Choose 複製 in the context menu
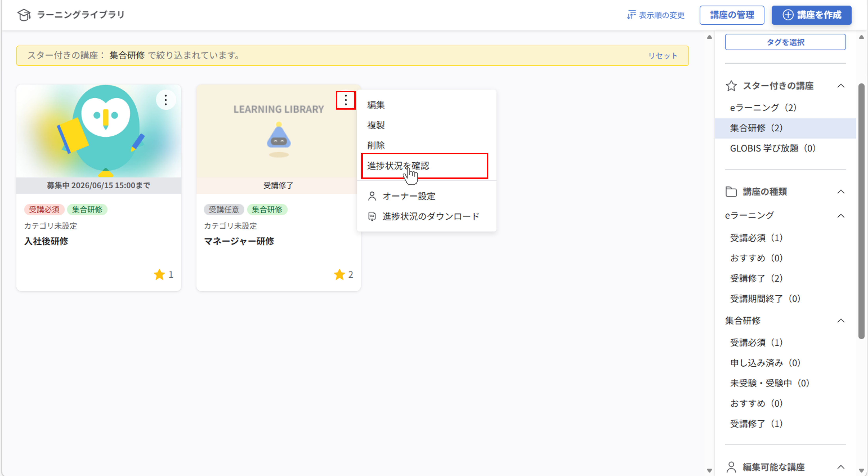 click(426, 125)
